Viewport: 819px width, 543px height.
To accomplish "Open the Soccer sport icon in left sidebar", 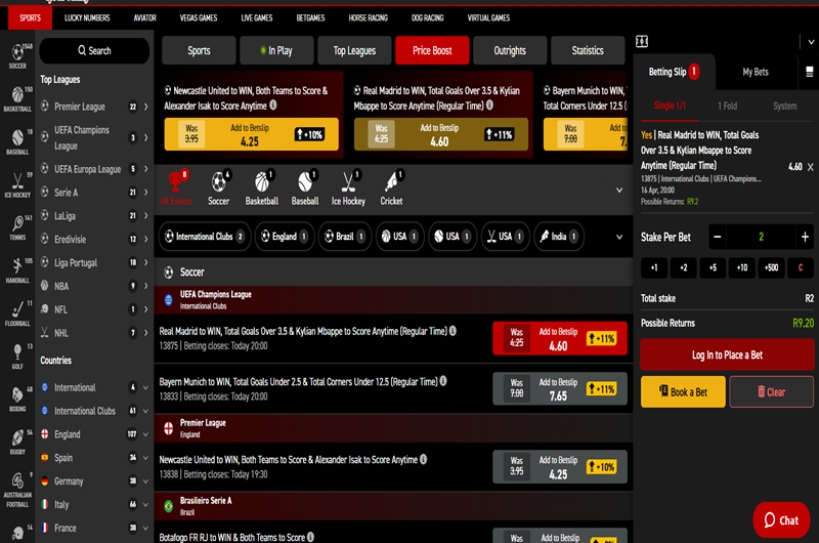I will point(17,55).
